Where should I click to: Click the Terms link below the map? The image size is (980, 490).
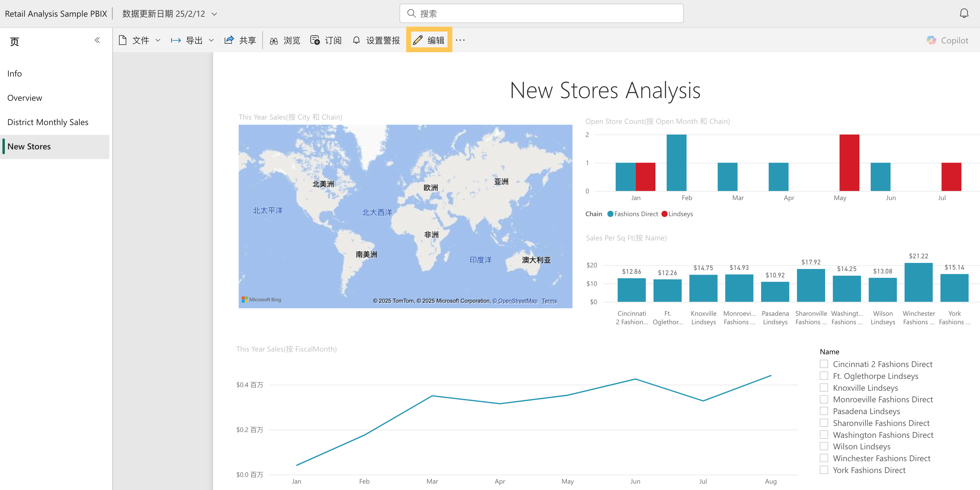(549, 301)
